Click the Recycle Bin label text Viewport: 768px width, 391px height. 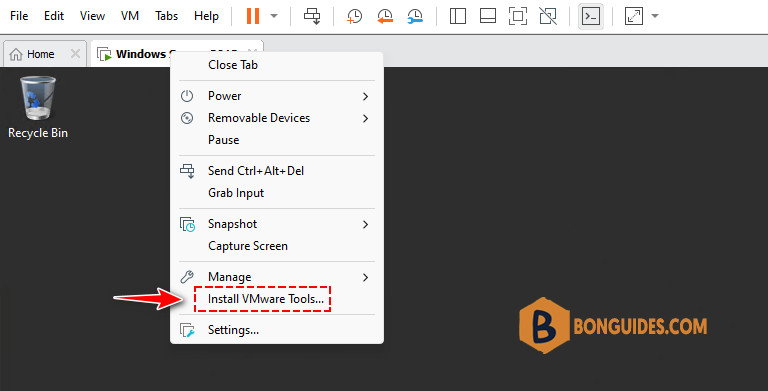[38, 133]
